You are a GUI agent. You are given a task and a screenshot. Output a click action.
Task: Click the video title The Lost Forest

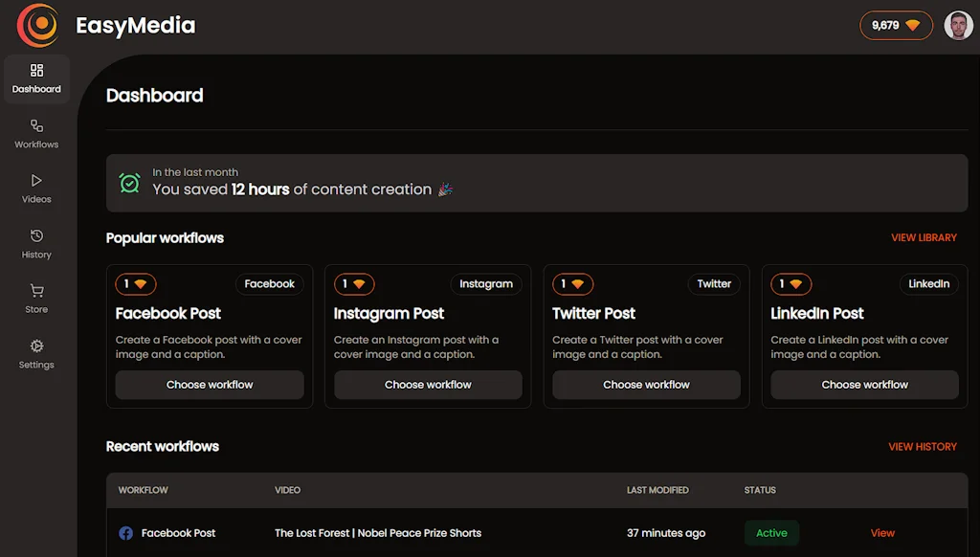click(377, 533)
